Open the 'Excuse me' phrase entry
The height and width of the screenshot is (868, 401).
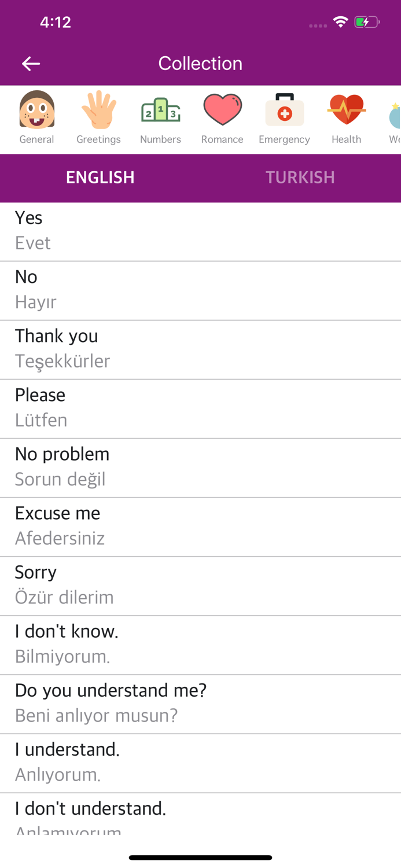click(x=200, y=525)
